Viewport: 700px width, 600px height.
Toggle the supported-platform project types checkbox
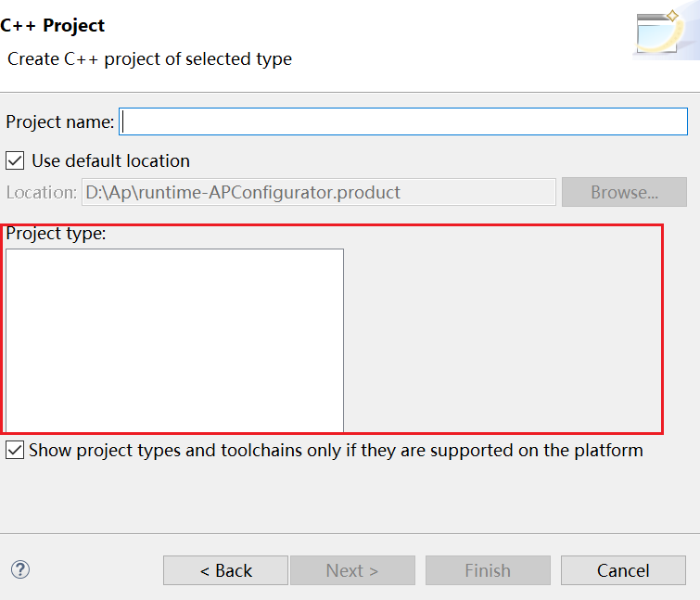pos(15,450)
